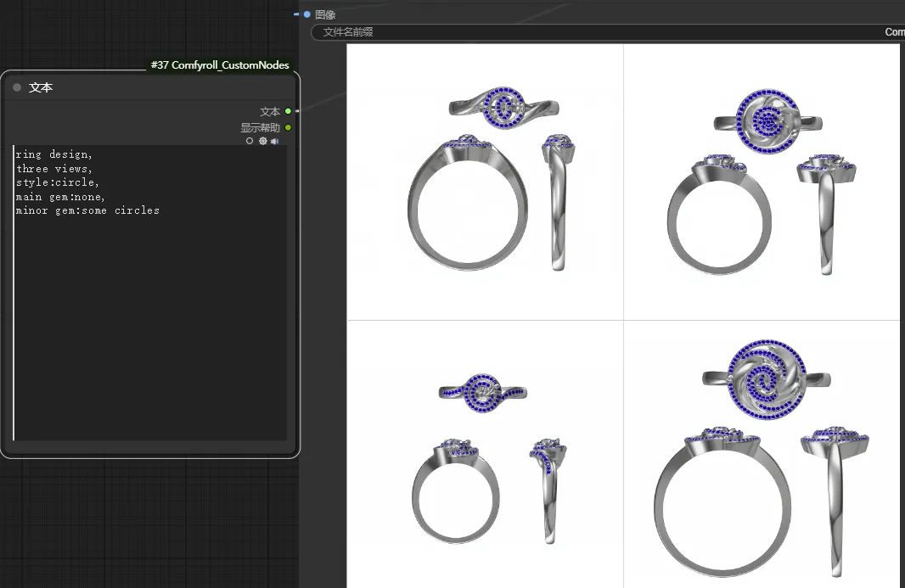Click the #37 Comfyroll_CustomNodes badge
The height and width of the screenshot is (588, 905).
[220, 65]
